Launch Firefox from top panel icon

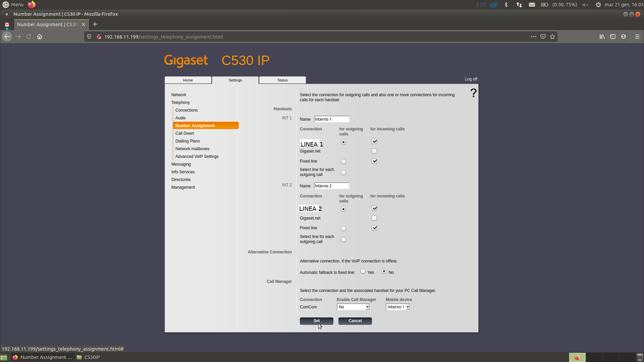tap(32, 4)
